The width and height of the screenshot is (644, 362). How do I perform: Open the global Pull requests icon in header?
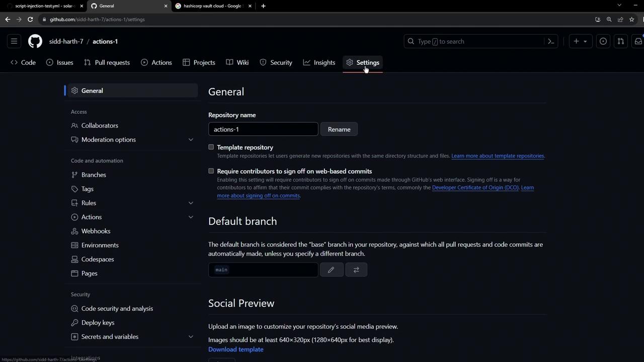pos(620,41)
